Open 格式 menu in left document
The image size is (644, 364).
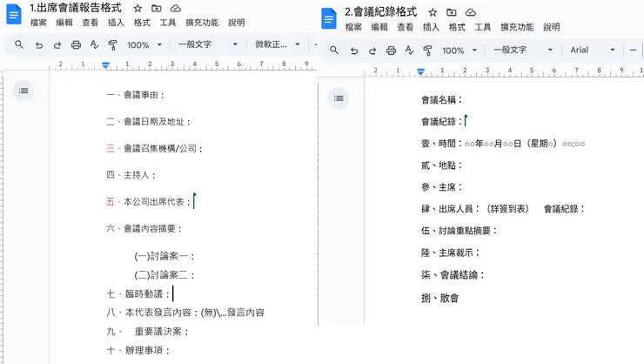(x=142, y=23)
